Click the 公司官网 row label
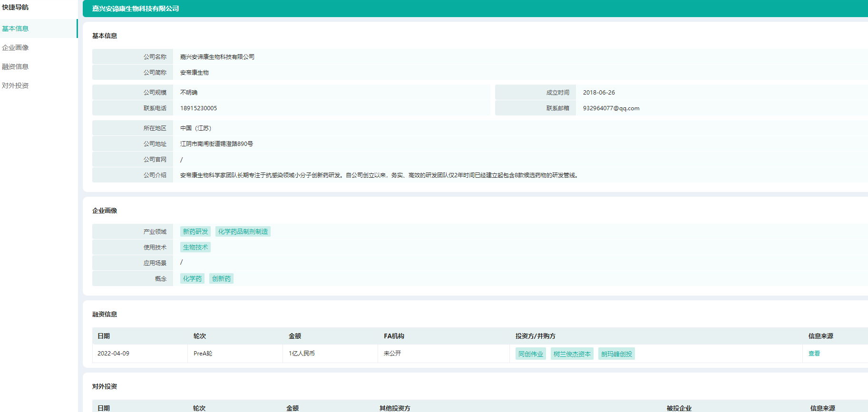This screenshot has height=412, width=868. 155,160
